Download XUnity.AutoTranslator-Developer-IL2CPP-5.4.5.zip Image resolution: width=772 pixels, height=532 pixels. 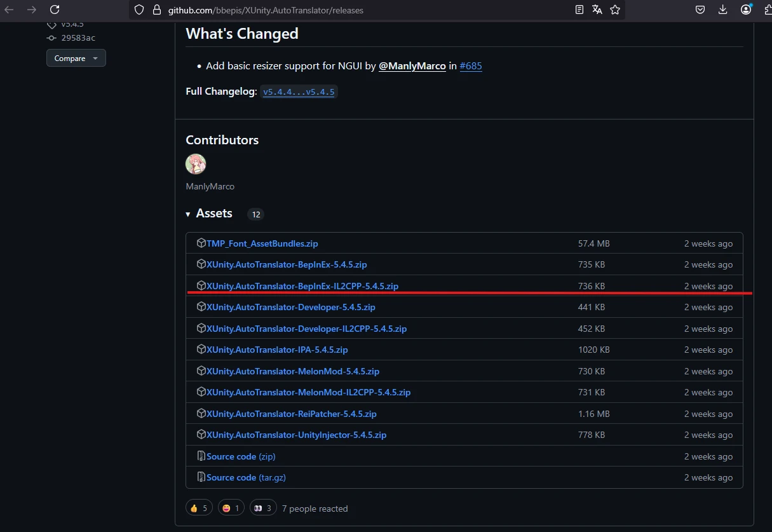click(306, 329)
